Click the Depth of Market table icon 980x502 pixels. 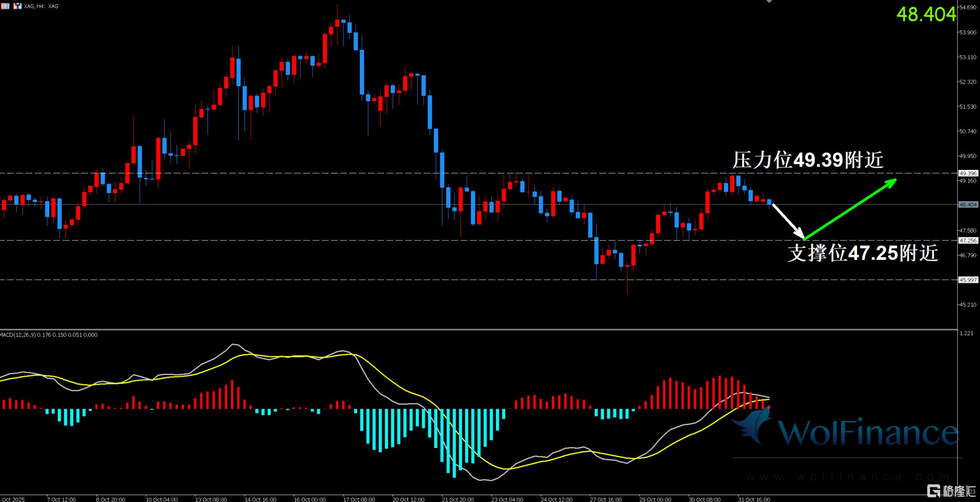[x=5, y=6]
